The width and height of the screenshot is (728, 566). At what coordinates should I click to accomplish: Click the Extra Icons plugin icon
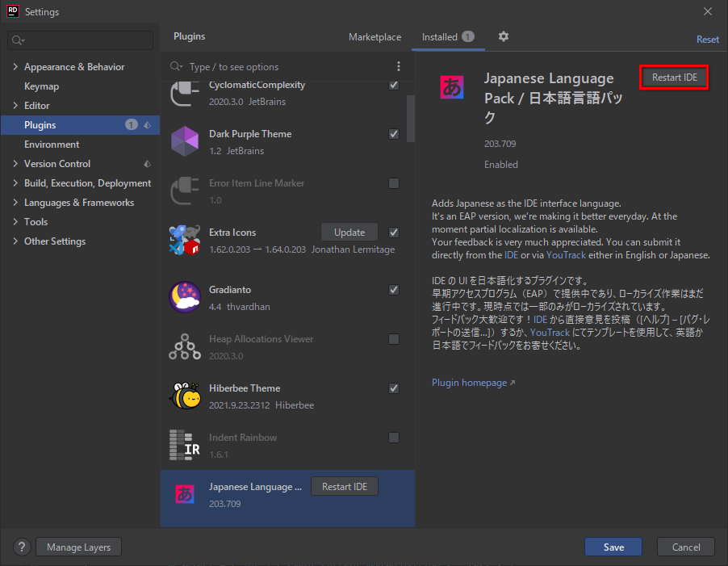click(x=185, y=240)
